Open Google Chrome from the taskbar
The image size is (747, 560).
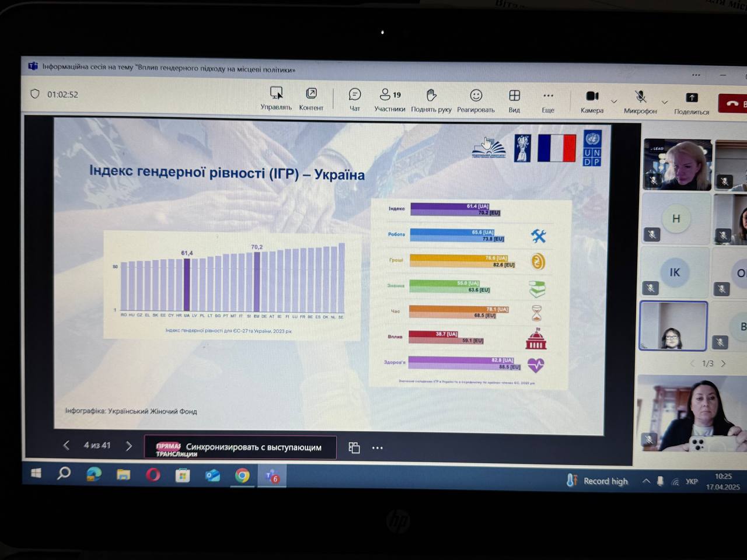coord(242,476)
